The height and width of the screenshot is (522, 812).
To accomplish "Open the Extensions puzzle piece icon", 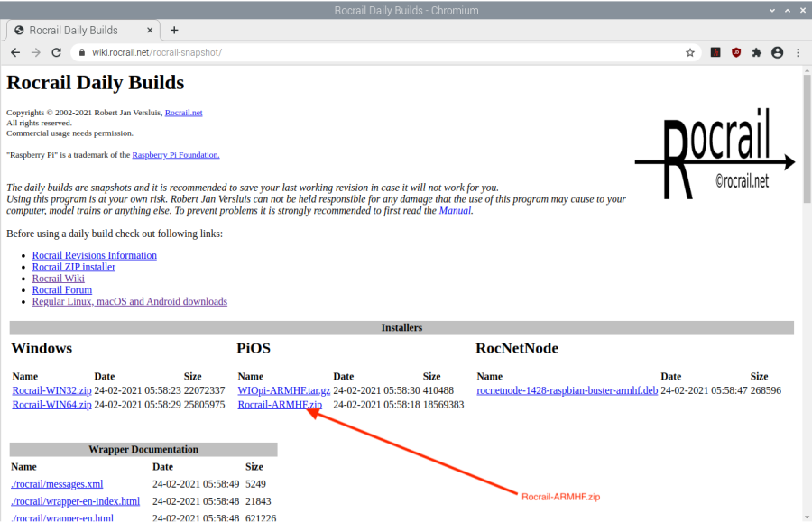I will coord(757,52).
